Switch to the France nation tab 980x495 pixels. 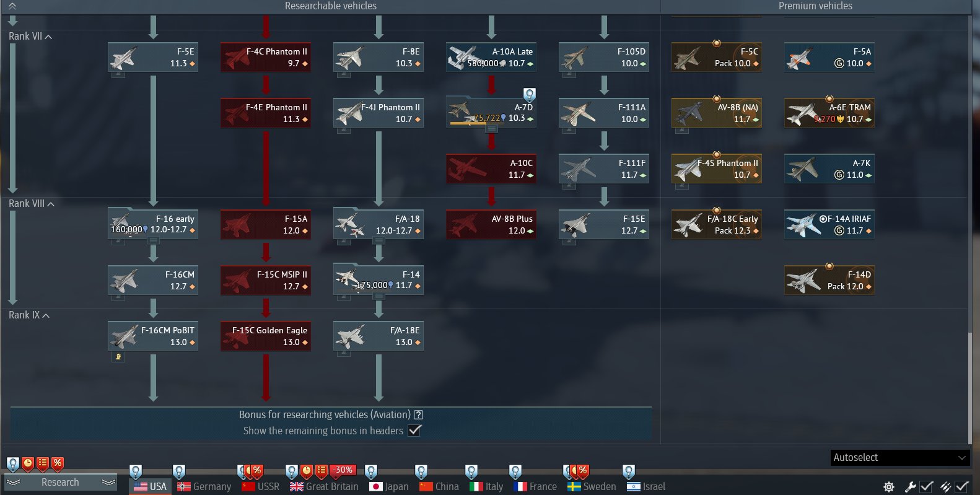tap(536, 487)
